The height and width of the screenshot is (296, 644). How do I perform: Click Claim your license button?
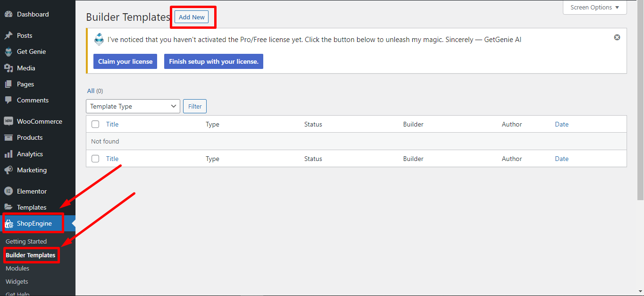[125, 61]
